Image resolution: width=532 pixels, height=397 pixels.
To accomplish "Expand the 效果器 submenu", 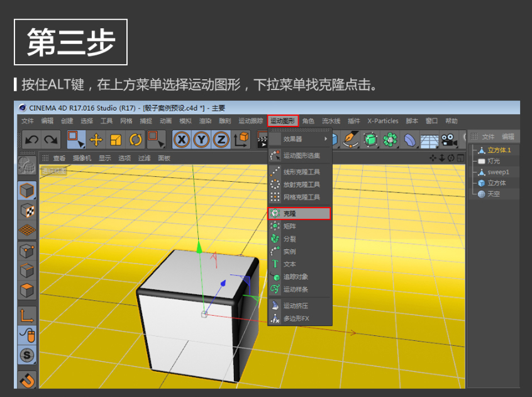I will tap(299, 138).
